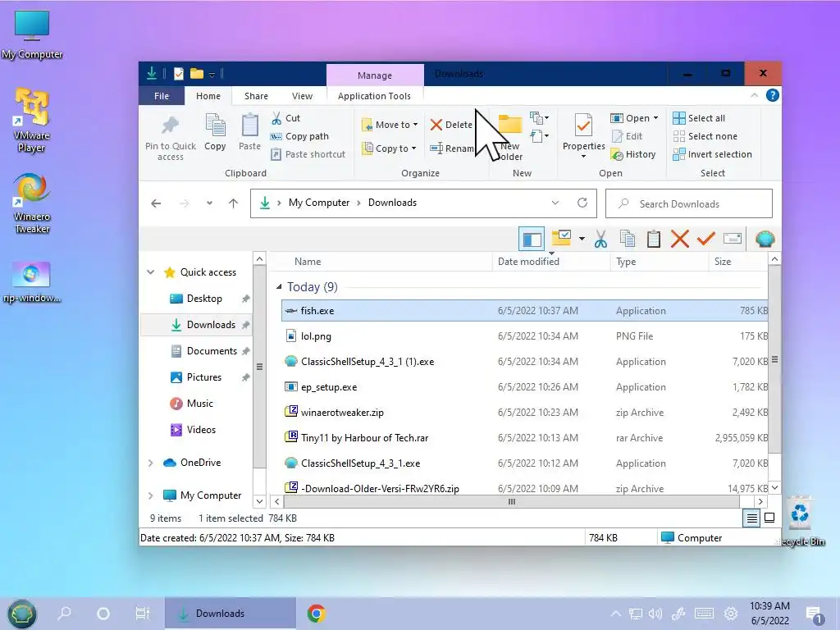This screenshot has width=840, height=630.
Task: Click the folder options icon in Classic toolbar
Action: (561, 239)
